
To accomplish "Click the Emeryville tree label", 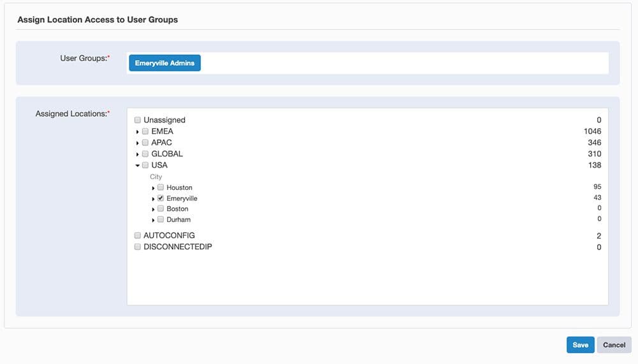I will (182, 198).
